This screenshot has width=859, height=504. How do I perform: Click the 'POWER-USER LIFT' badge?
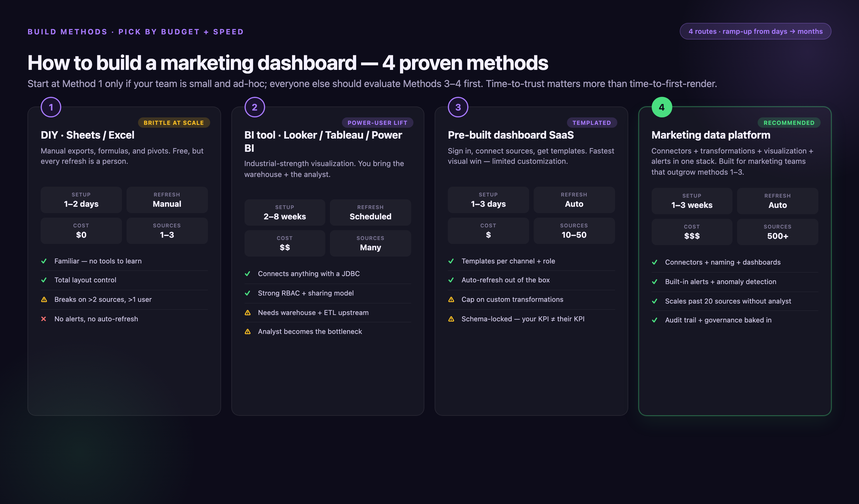[x=377, y=123]
